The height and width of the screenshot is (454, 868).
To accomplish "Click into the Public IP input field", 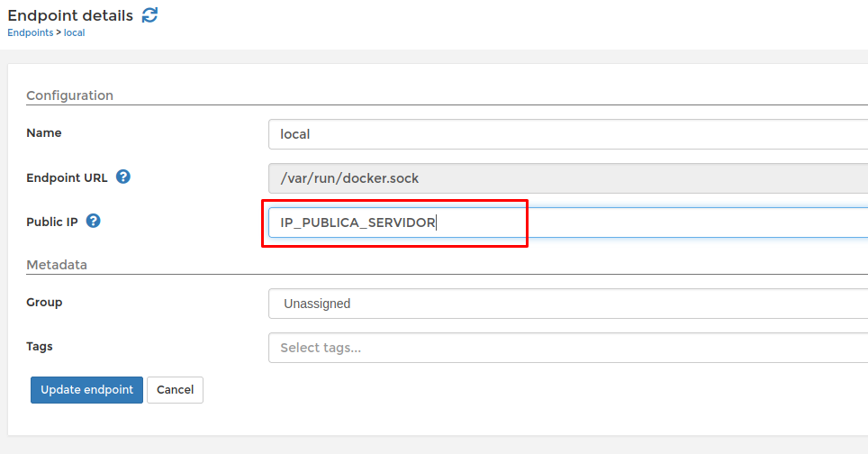I will [567, 222].
